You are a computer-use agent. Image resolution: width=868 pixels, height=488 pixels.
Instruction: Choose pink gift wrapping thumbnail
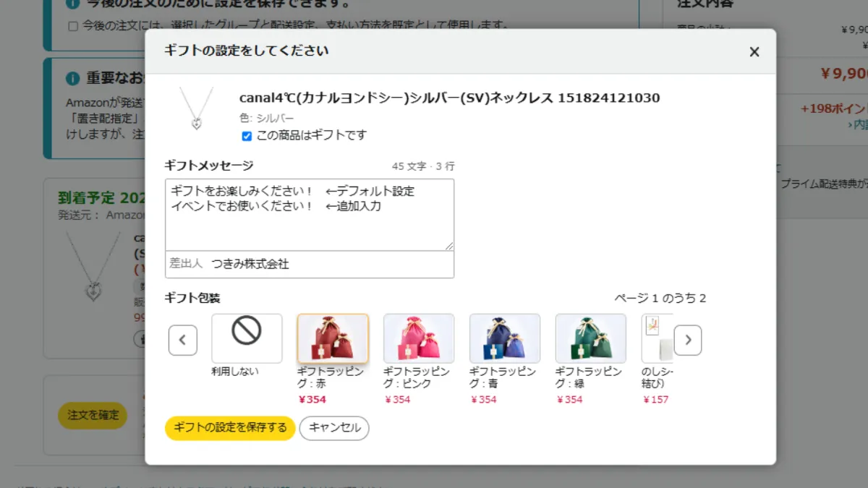[x=419, y=338]
